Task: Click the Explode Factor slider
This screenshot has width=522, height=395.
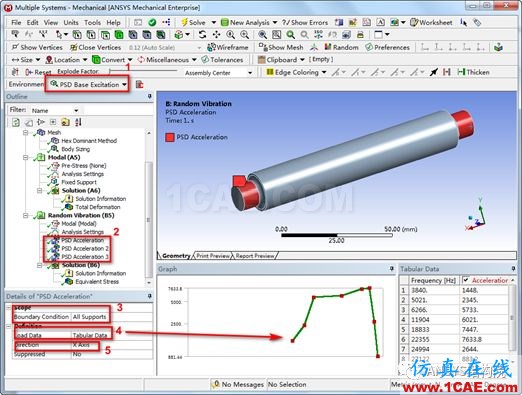Action: (x=143, y=71)
